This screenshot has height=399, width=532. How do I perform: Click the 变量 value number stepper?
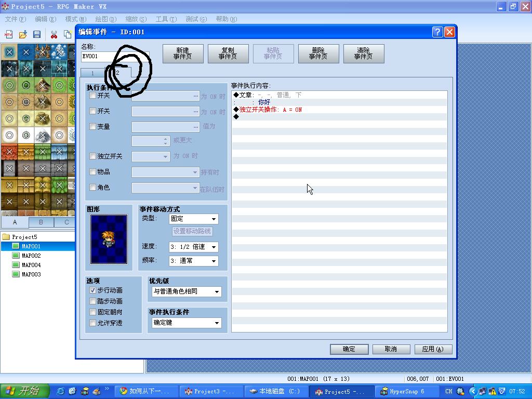coord(166,141)
